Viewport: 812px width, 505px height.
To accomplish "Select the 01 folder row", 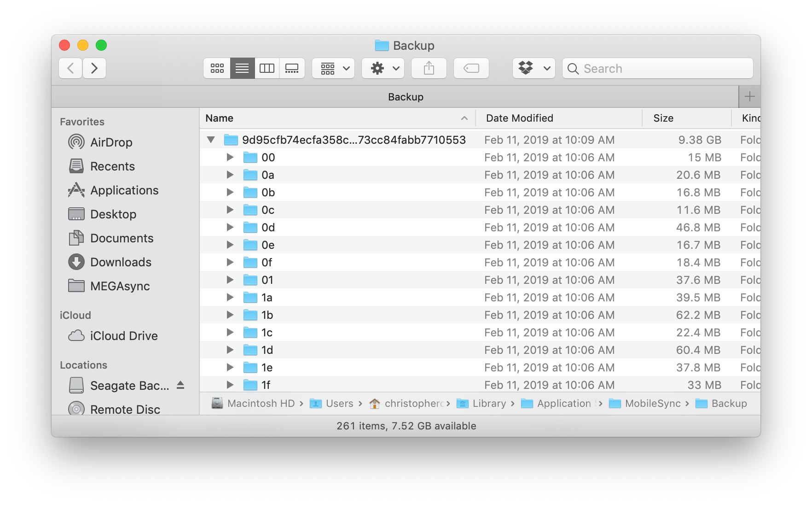I will [480, 280].
